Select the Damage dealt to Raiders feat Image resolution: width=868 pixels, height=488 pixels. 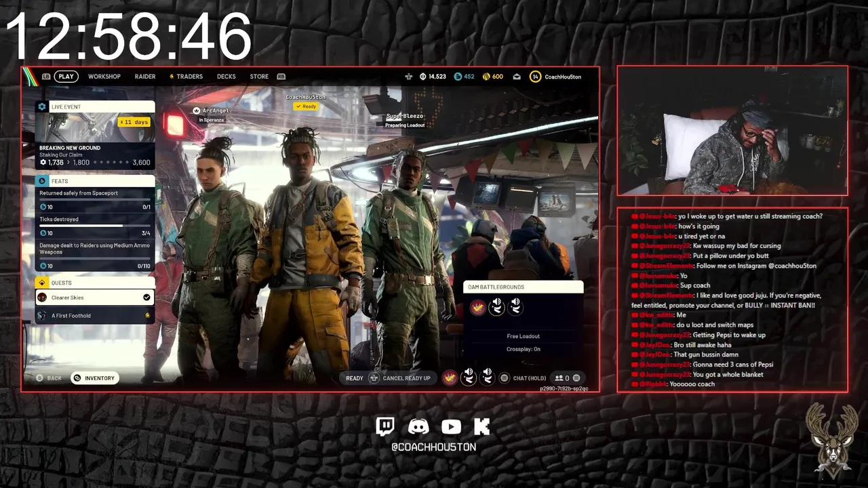(x=95, y=256)
